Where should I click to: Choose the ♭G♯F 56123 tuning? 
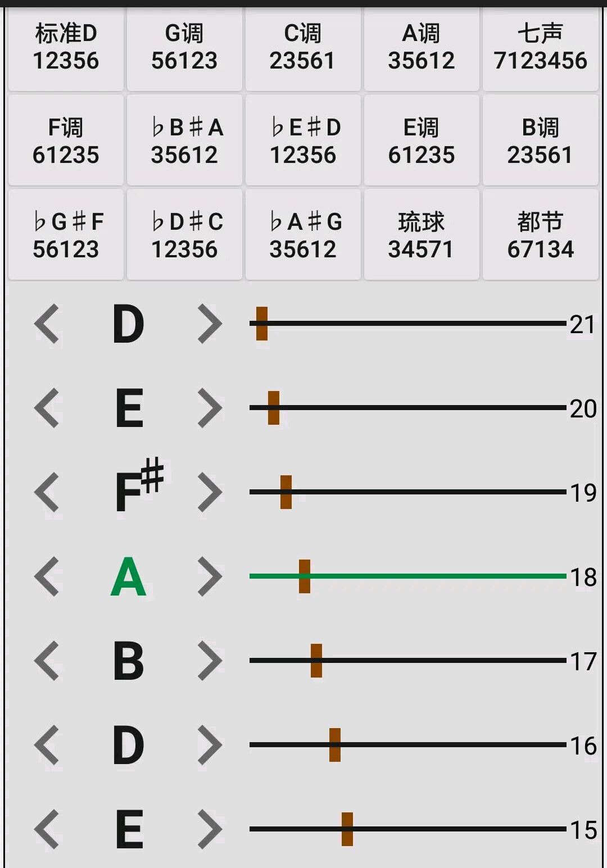click(66, 235)
